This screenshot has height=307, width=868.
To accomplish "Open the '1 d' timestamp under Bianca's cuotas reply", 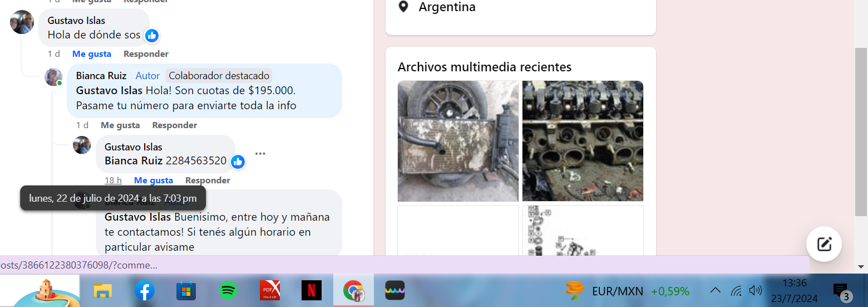I will coord(82,125).
